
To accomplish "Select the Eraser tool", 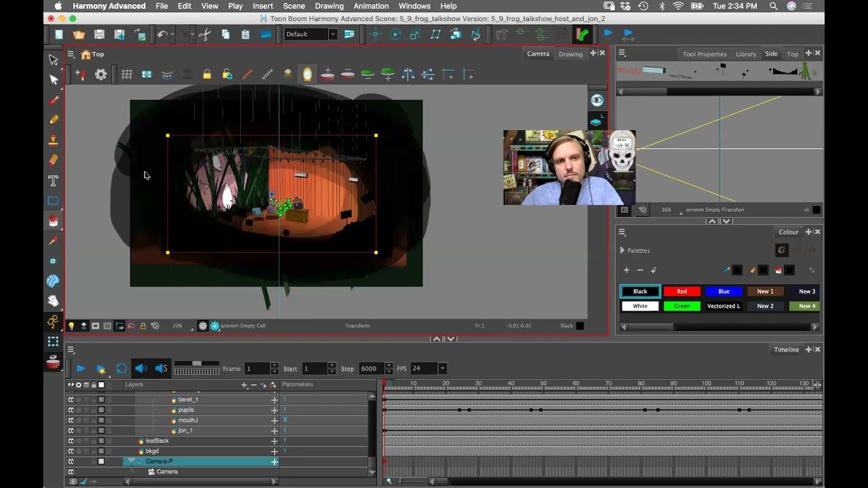I will click(54, 161).
